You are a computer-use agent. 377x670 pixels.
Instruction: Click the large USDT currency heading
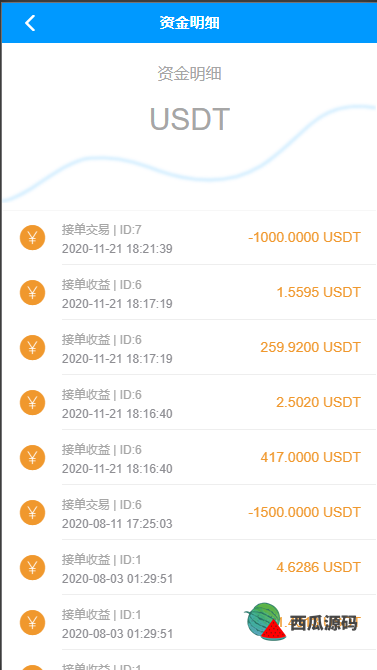click(189, 119)
